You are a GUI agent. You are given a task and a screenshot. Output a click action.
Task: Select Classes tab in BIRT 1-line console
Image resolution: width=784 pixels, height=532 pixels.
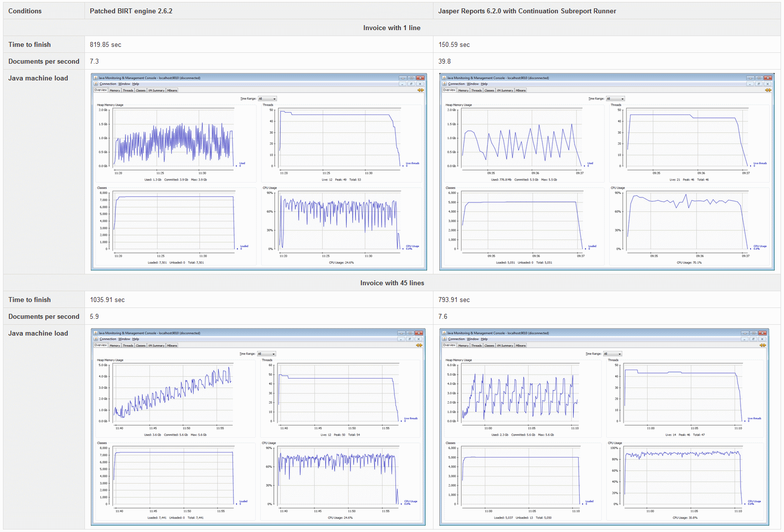pyautogui.click(x=141, y=90)
